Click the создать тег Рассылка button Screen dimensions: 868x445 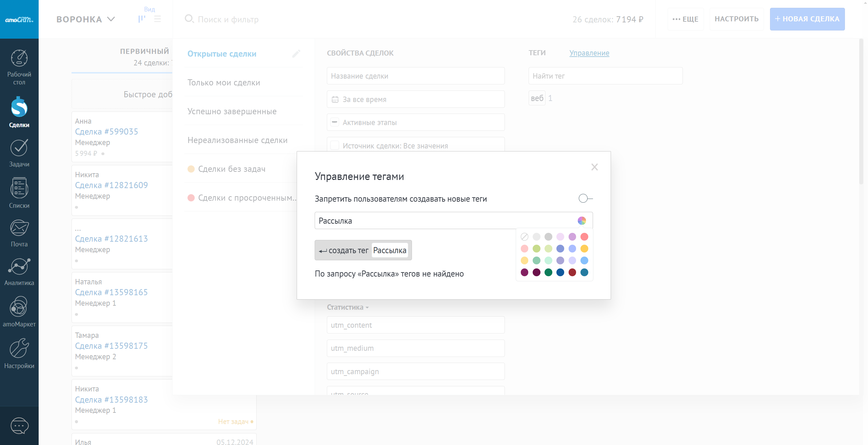363,250
